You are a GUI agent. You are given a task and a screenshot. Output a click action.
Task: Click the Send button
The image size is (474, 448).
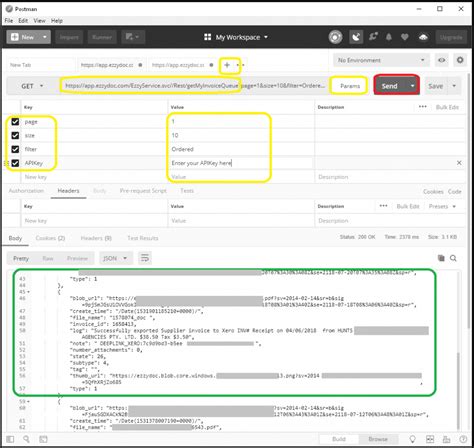click(x=390, y=86)
